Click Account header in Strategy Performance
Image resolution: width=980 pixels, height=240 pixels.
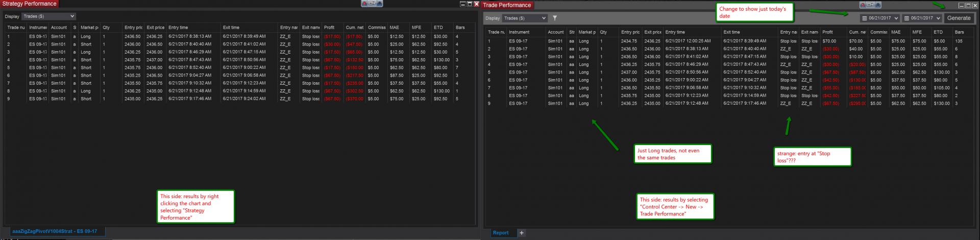coord(60,28)
